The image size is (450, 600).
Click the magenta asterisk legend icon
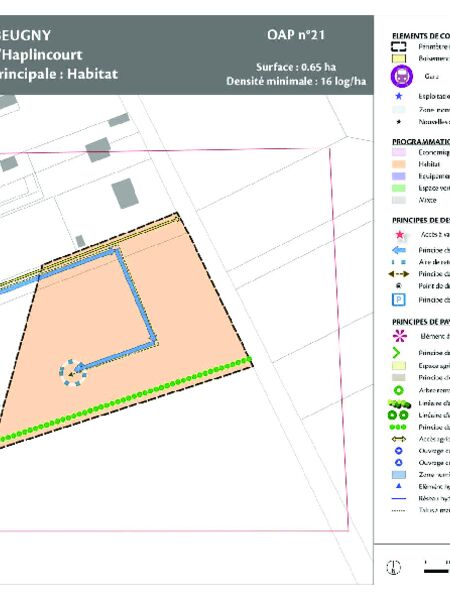[x=400, y=336]
